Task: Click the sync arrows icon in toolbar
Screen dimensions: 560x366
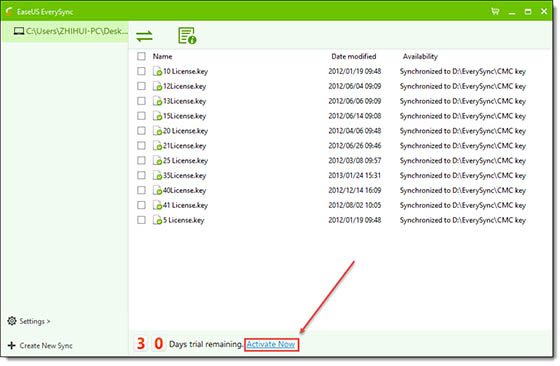Action: [144, 36]
